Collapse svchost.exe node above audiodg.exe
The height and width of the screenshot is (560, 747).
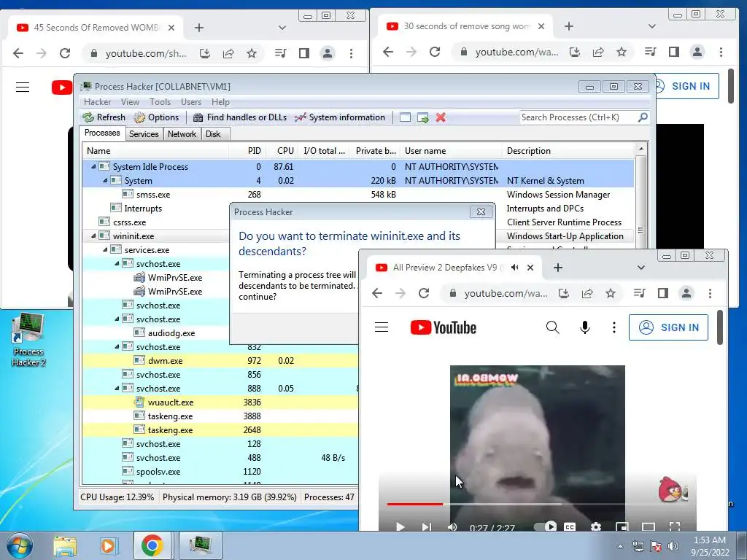[117, 319]
